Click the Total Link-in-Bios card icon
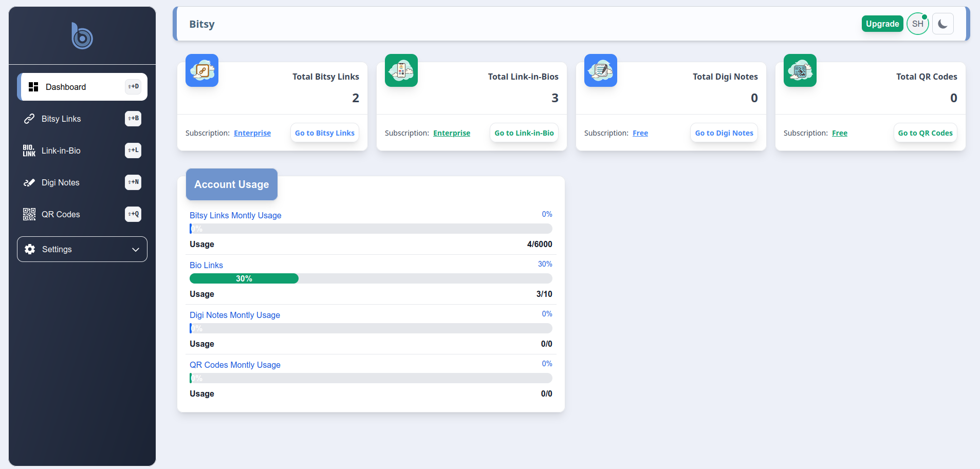 (x=401, y=70)
